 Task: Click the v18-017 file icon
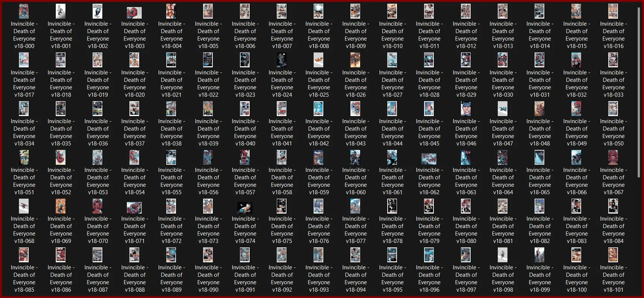click(x=24, y=60)
